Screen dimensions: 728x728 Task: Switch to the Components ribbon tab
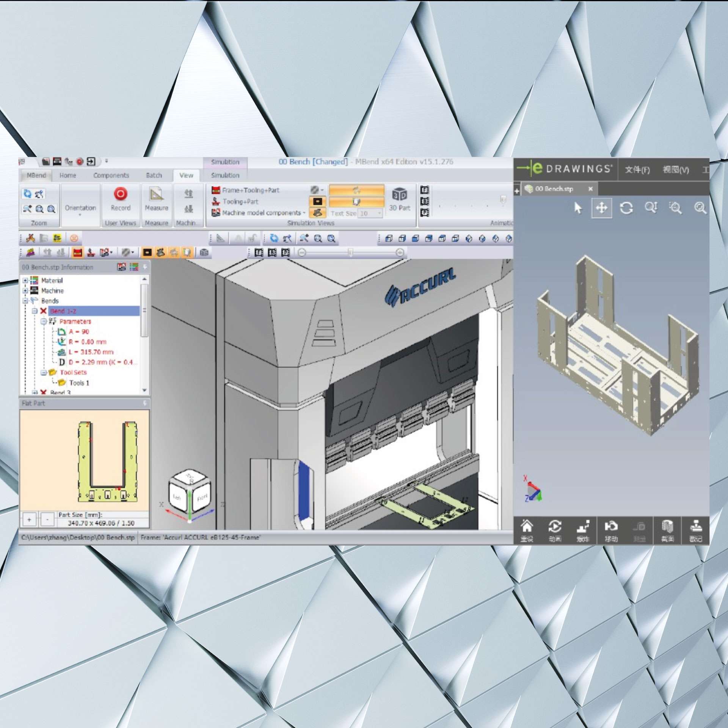(111, 176)
